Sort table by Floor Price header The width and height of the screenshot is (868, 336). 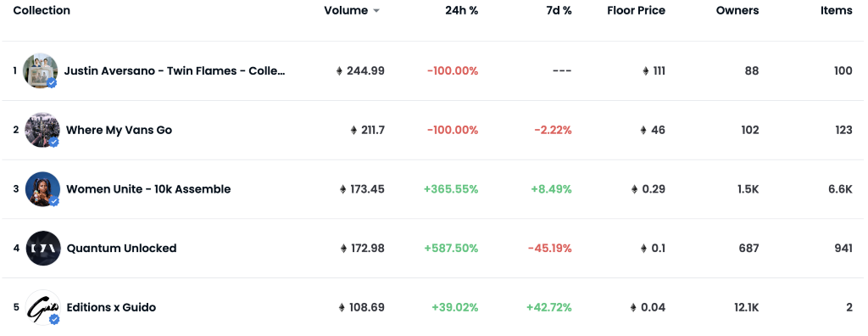(x=636, y=10)
